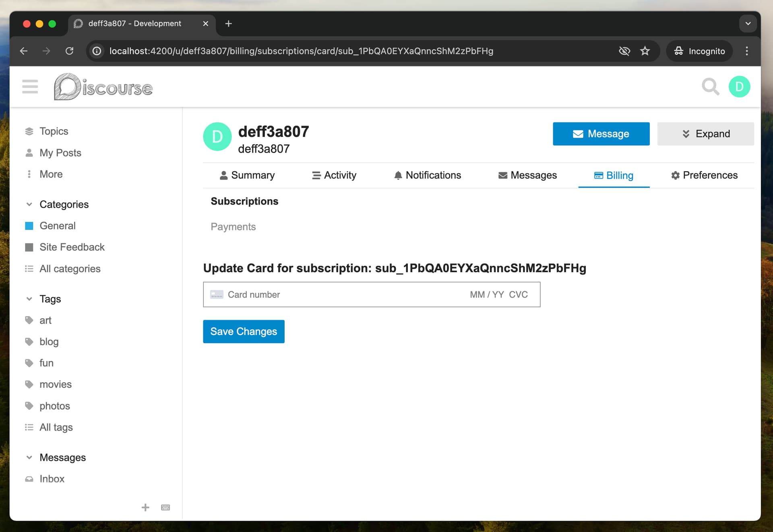Bookmark page with the star icon
The width and height of the screenshot is (773, 532).
(645, 51)
